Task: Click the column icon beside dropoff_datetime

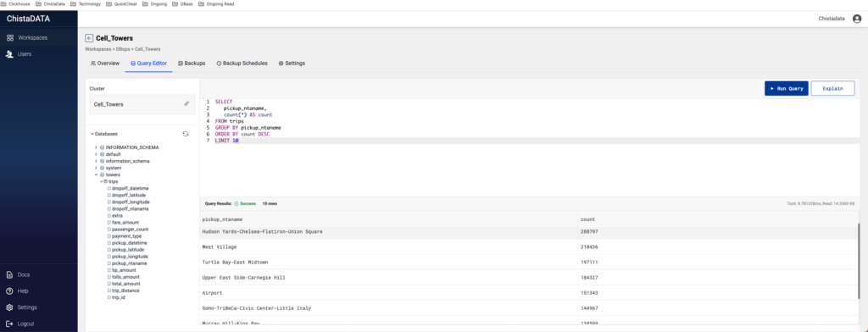Action: coord(109,188)
